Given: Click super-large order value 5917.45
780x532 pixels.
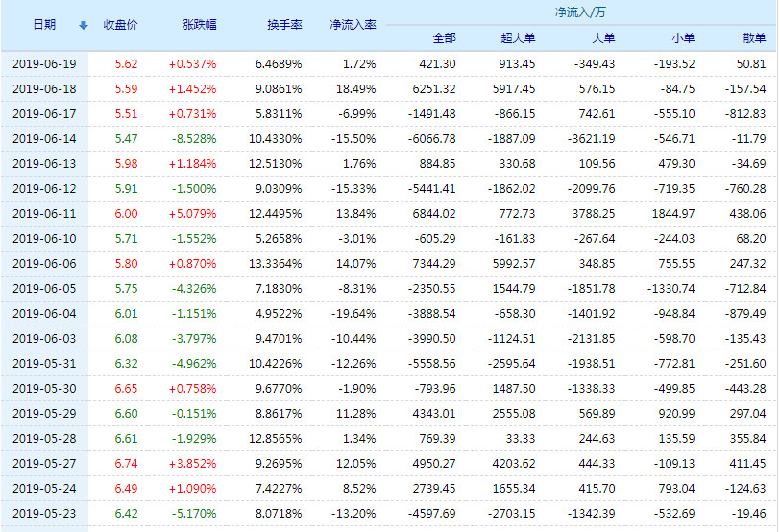Looking at the screenshot, I should (514, 89).
